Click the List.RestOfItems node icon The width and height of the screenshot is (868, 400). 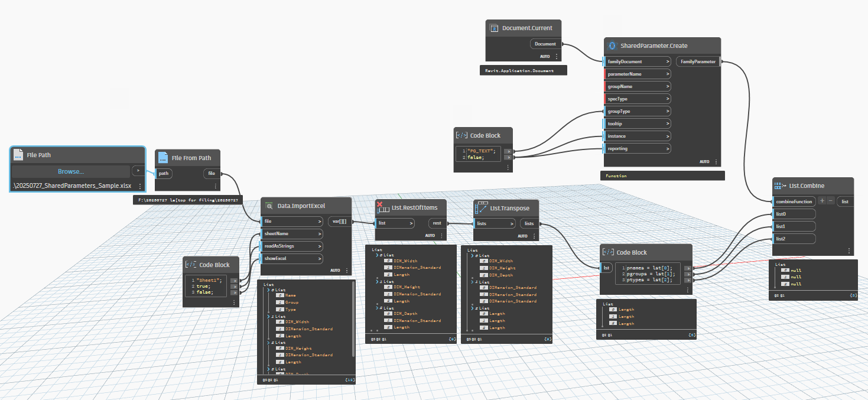click(x=383, y=207)
